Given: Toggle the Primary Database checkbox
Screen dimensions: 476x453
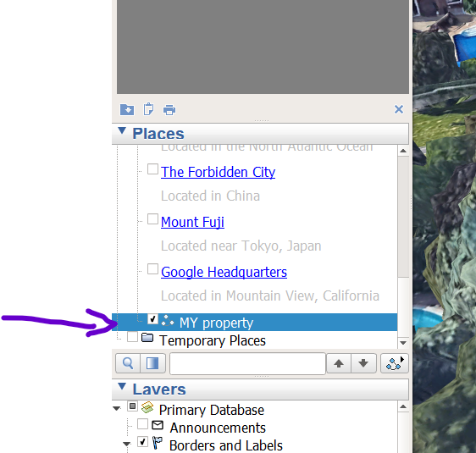Looking at the screenshot, I should pyautogui.click(x=132, y=406).
